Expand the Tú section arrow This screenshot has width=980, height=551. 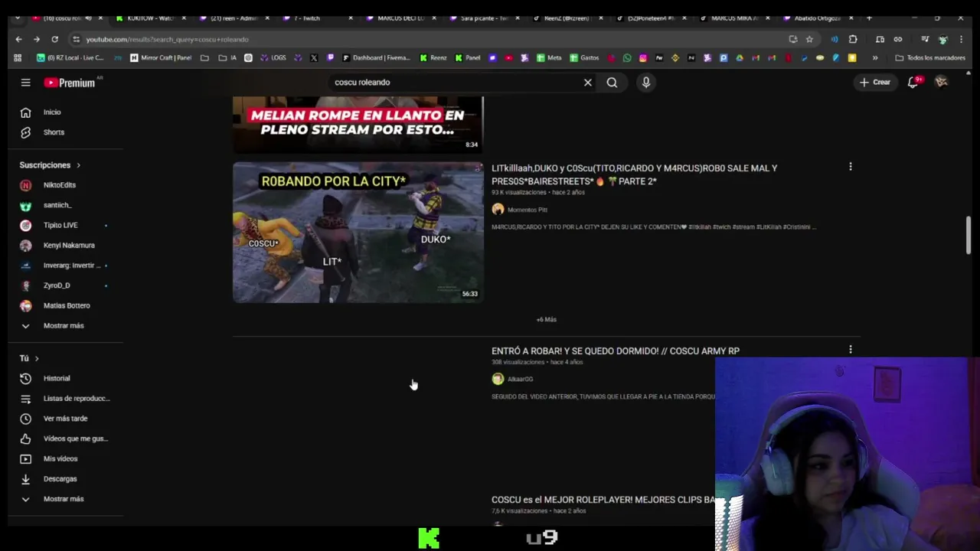point(36,358)
